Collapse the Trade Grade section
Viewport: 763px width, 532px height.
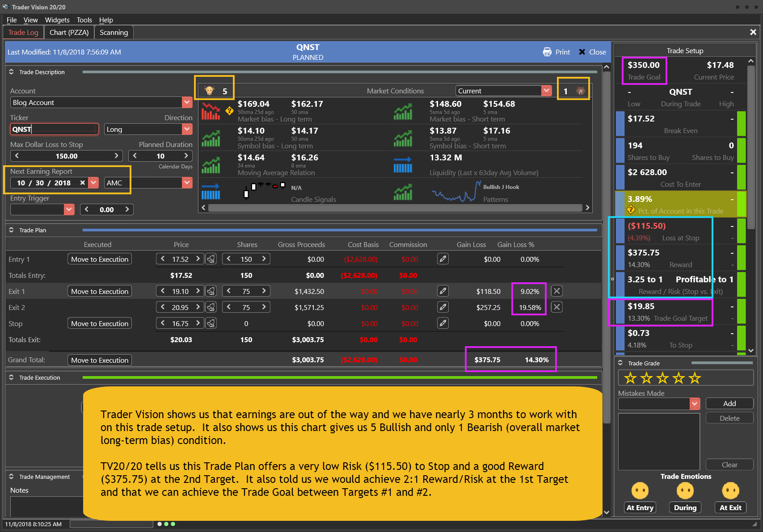(x=620, y=363)
